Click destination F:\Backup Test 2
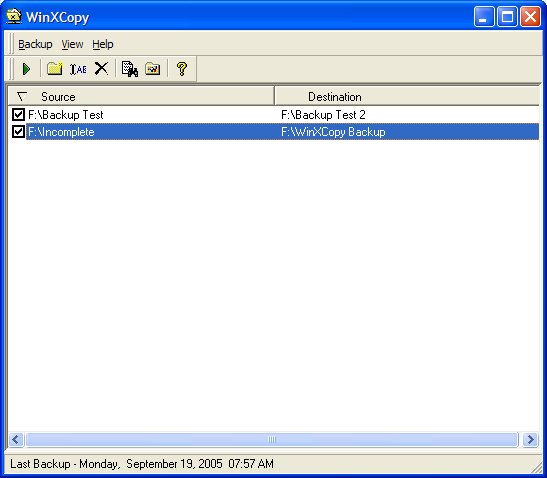 (323, 115)
